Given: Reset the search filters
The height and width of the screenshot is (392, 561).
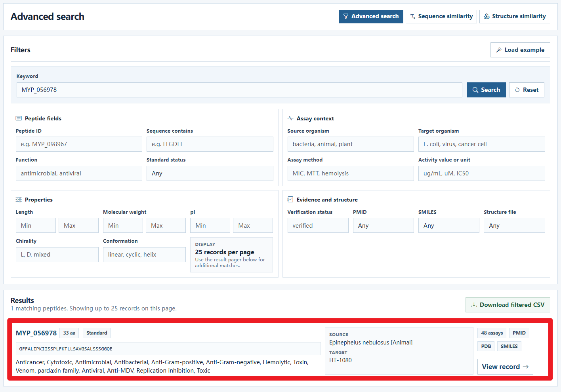Looking at the screenshot, I should pos(527,90).
